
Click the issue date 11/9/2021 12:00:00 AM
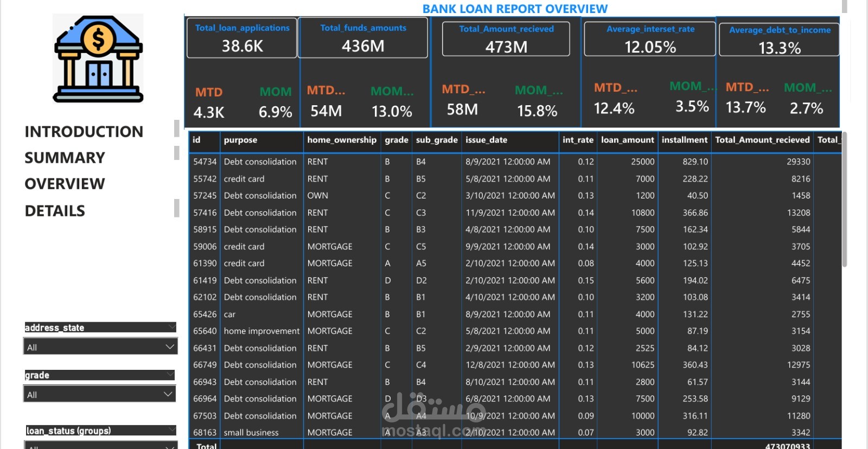tap(510, 213)
